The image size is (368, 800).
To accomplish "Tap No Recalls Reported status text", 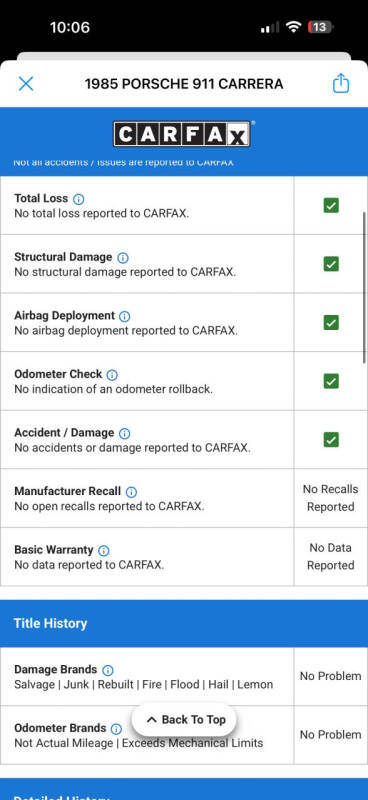I will click(x=331, y=498).
